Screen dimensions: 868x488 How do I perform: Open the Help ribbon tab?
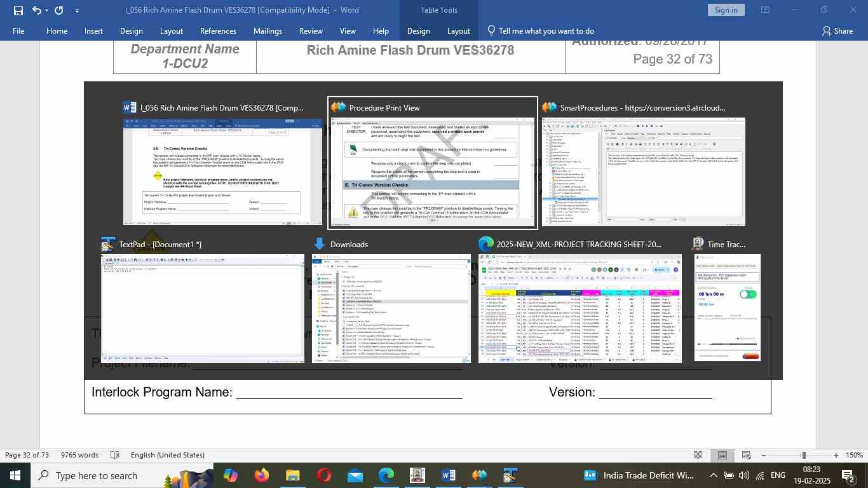381,30
